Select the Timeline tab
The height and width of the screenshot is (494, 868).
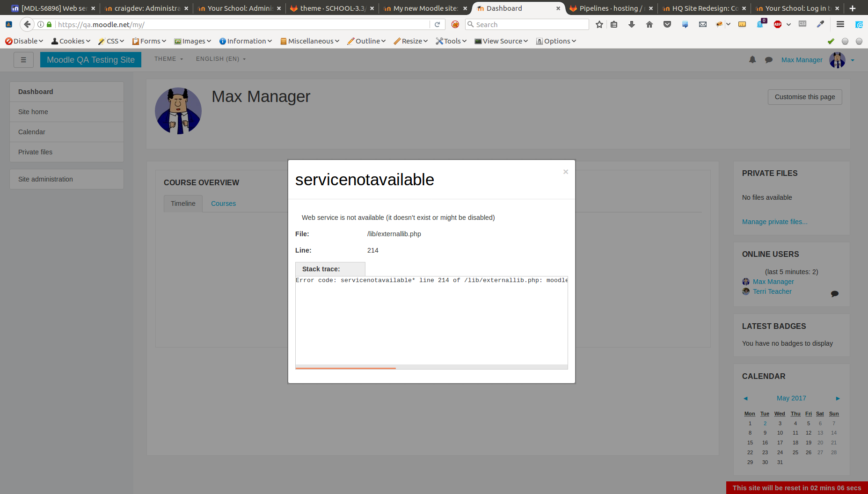point(183,203)
